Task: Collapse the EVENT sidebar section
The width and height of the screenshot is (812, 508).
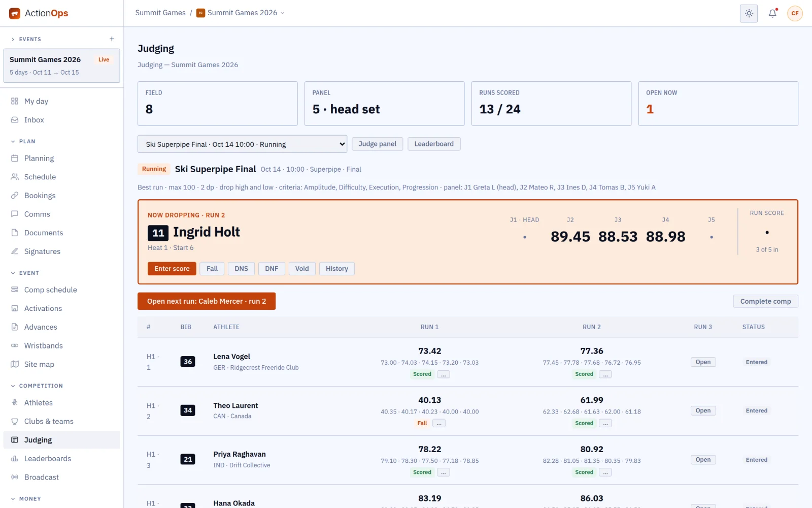Action: (x=25, y=273)
